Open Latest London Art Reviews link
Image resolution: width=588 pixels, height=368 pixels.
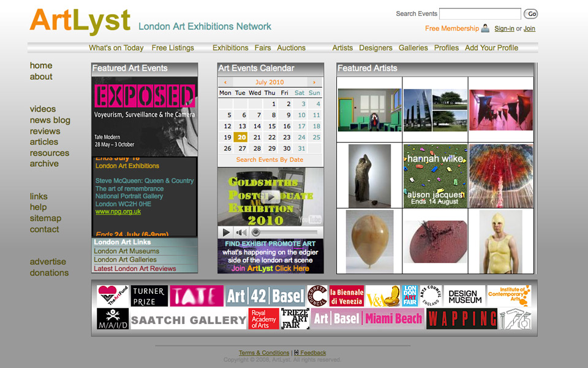(135, 269)
